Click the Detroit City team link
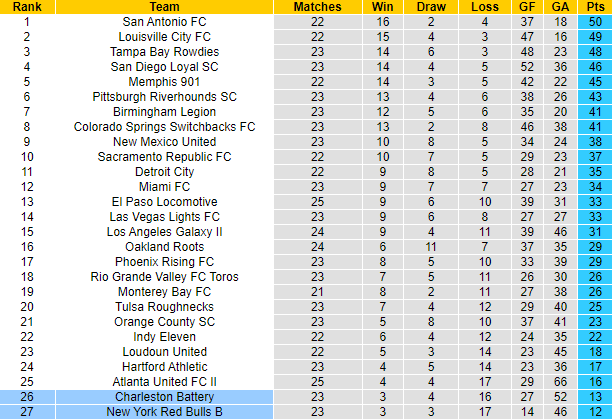The image size is (612, 420). pos(164,172)
